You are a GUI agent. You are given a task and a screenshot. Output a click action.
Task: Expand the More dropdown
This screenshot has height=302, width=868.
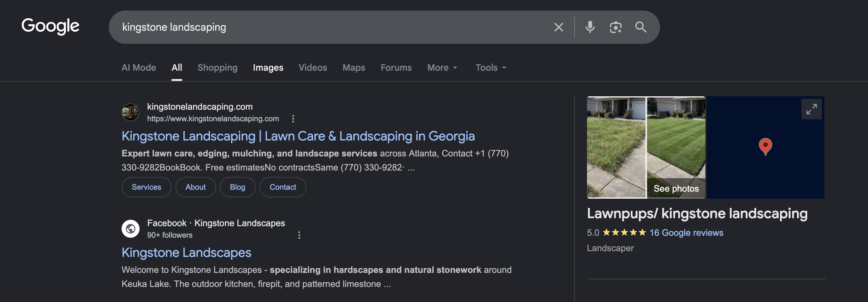(x=442, y=68)
